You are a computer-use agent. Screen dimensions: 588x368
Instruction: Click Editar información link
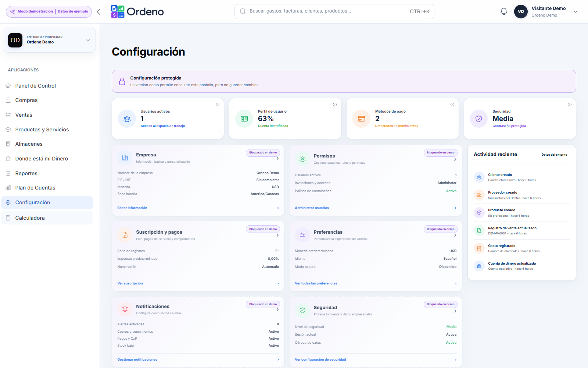(x=132, y=208)
